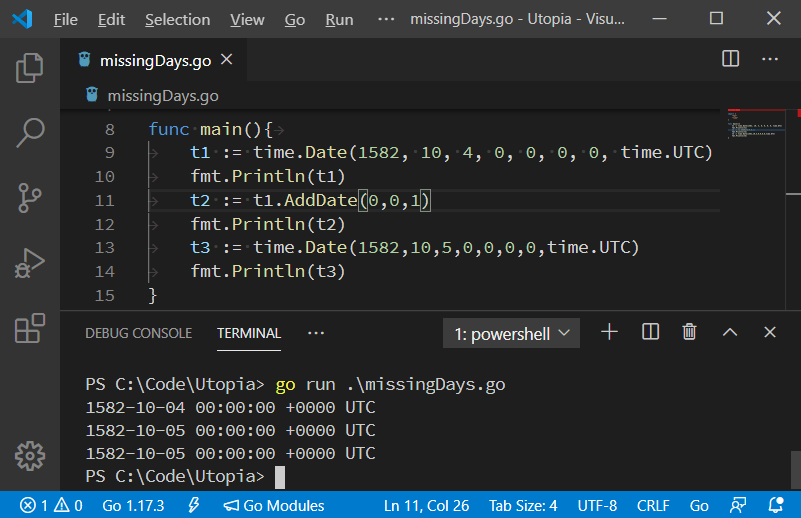The height and width of the screenshot is (518, 801).
Task: Open the Run menu
Action: (339, 19)
